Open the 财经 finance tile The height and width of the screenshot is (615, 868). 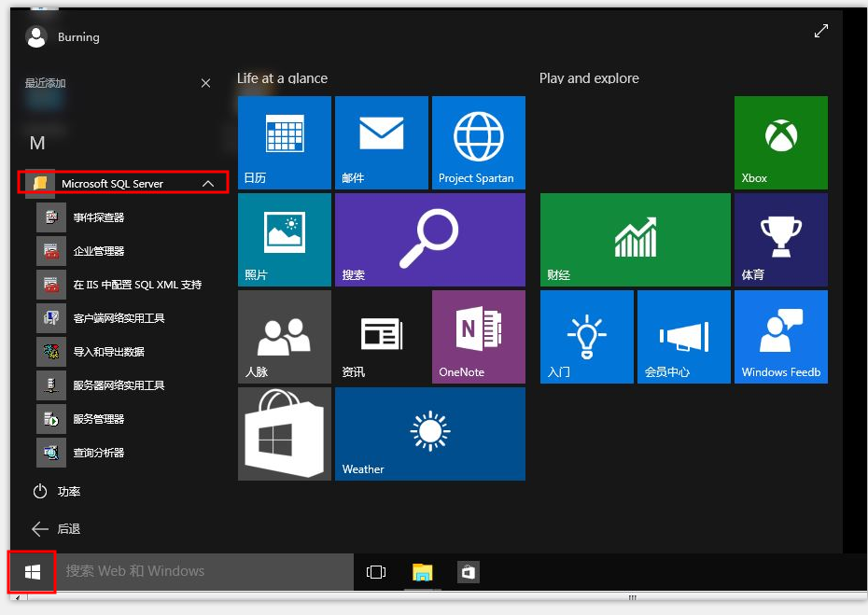636,240
